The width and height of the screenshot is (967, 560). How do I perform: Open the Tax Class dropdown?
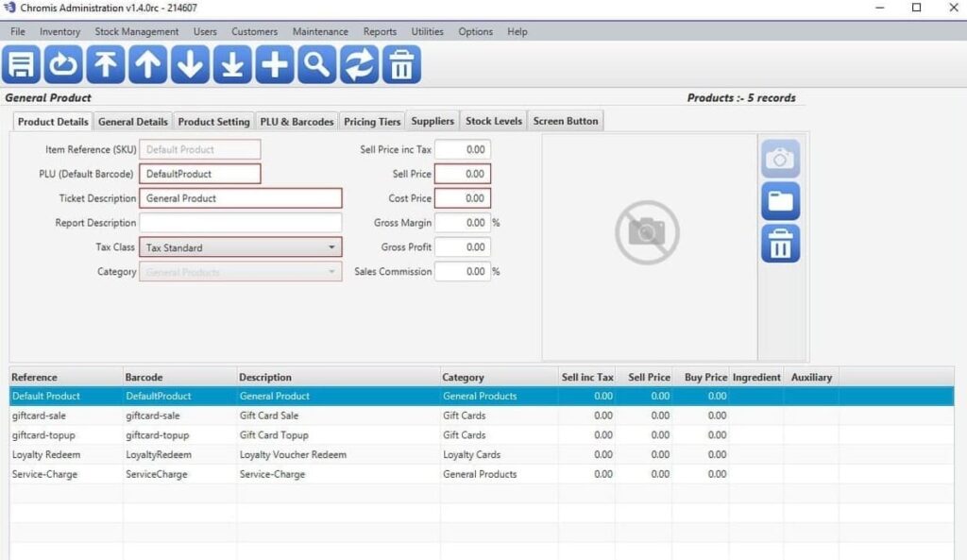pyautogui.click(x=333, y=246)
